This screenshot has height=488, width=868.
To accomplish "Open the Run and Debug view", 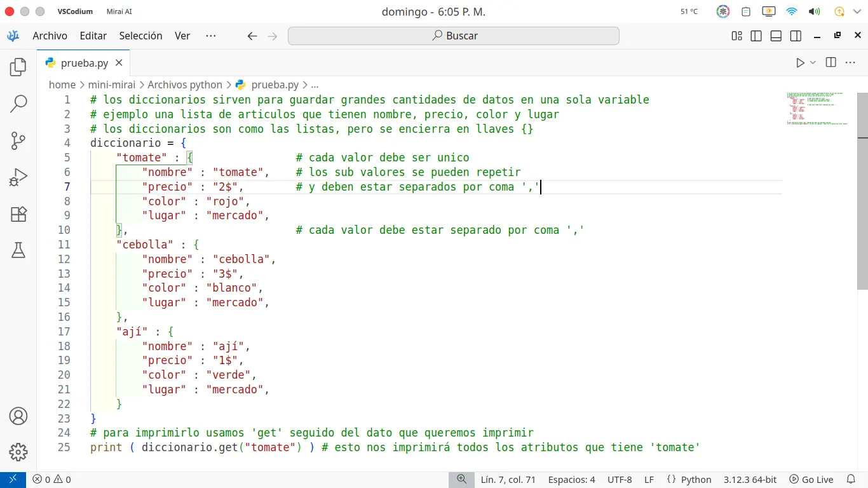I will [x=18, y=177].
